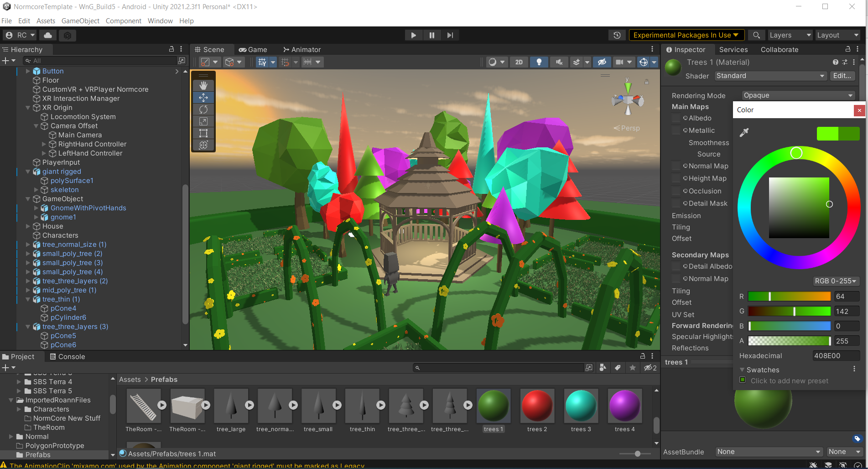
Task: Click the shader Edit... button
Action: pyautogui.click(x=842, y=76)
